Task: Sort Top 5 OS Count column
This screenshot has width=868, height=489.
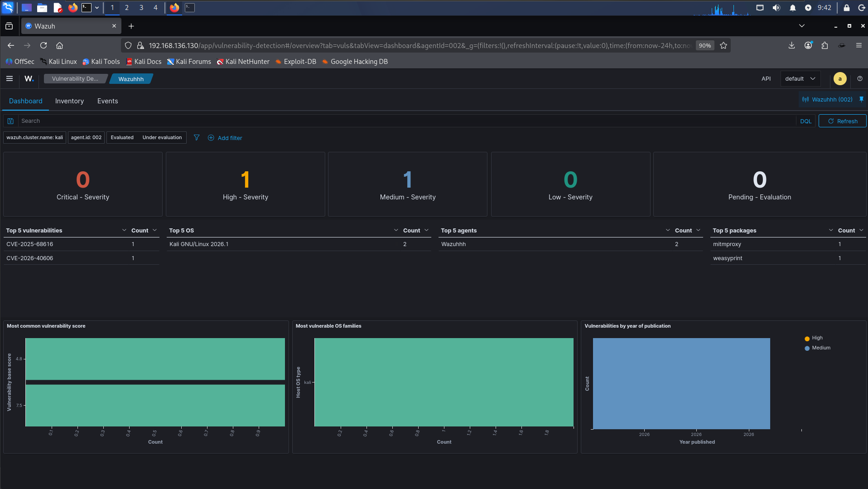Action: pyautogui.click(x=416, y=230)
